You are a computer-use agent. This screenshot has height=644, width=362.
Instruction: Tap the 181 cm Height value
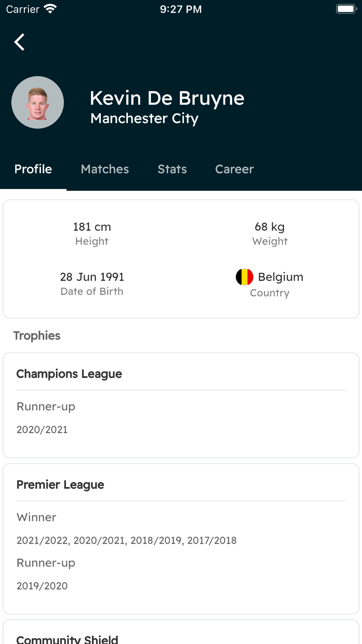coord(92,227)
